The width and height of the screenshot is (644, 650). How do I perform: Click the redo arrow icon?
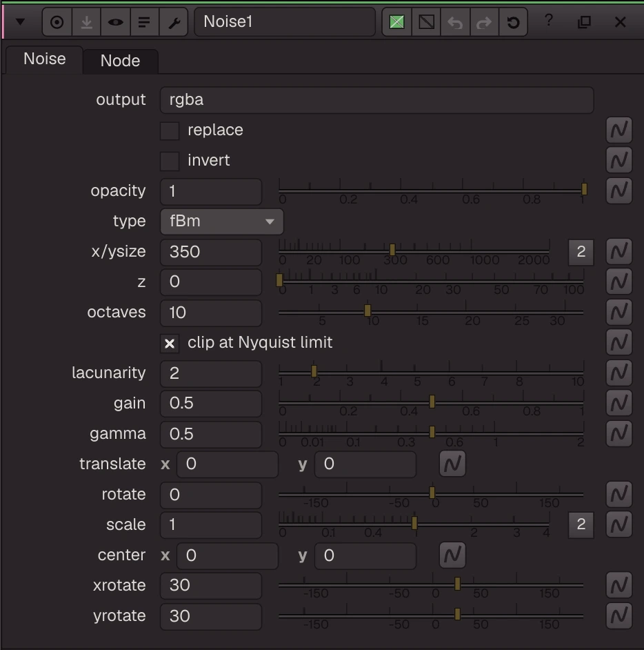coord(484,22)
